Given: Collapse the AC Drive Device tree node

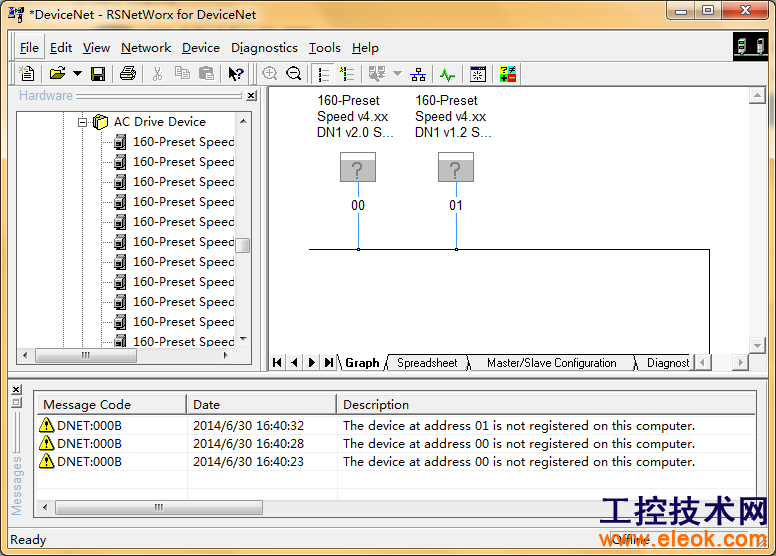Looking at the screenshot, I should tap(83, 122).
